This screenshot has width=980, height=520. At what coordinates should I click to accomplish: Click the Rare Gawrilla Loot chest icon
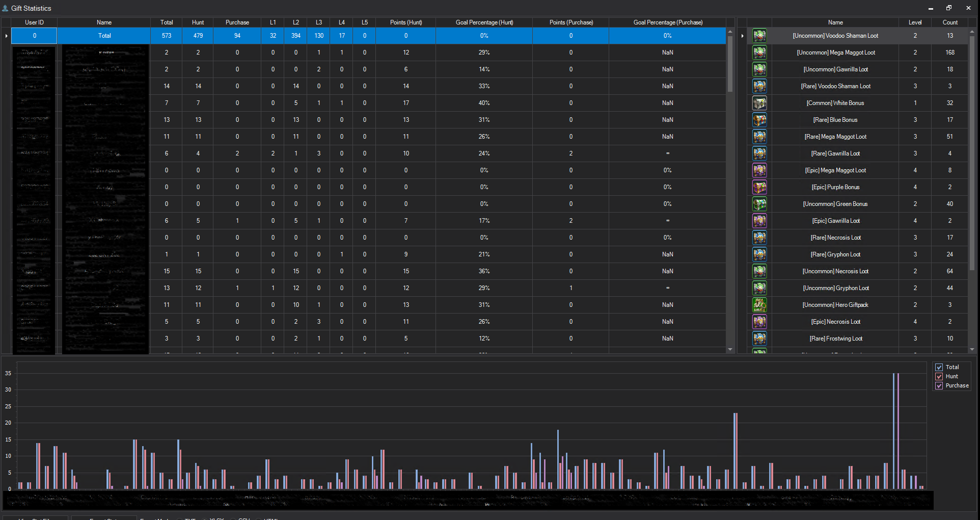(x=759, y=153)
